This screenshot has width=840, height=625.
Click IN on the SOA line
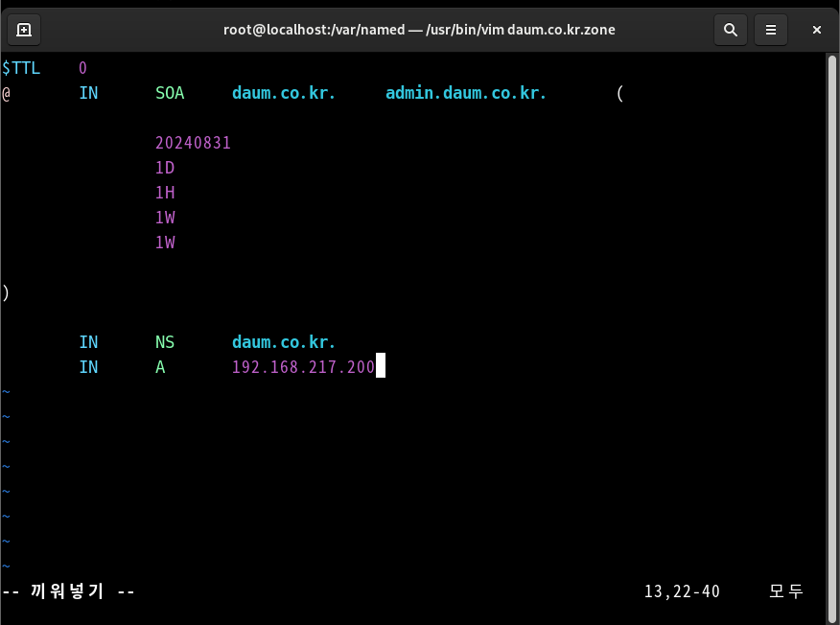coord(88,93)
